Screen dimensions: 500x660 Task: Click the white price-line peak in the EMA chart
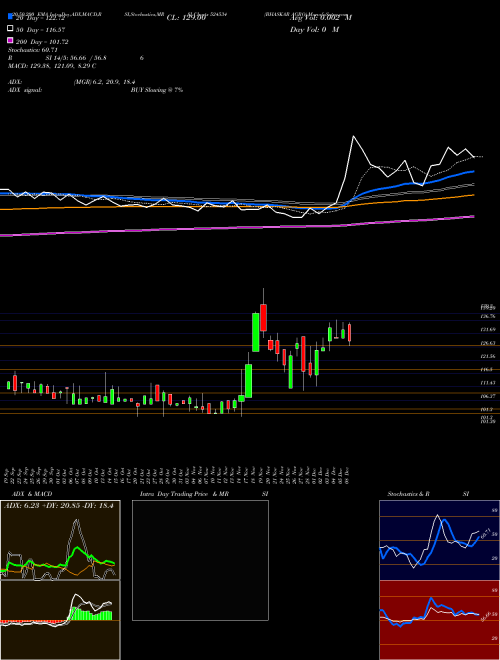[353, 136]
